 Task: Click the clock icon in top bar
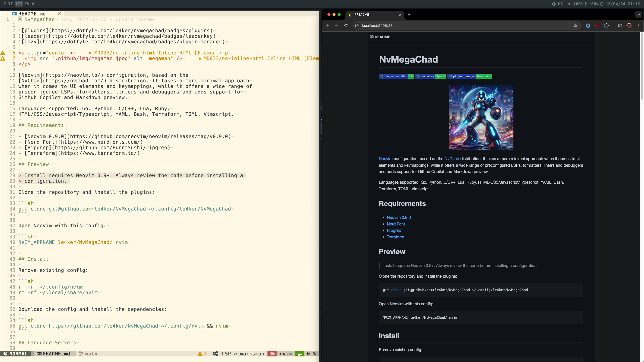[602, 4]
